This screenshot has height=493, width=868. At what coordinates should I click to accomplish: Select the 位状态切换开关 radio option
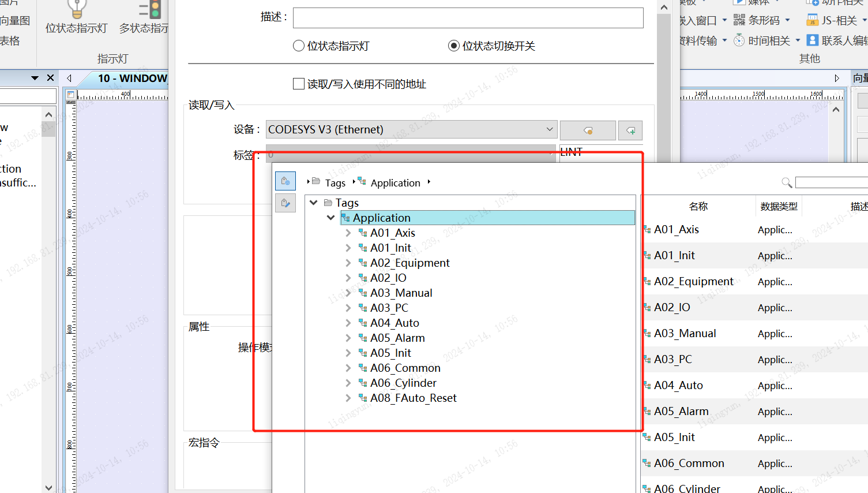point(454,46)
